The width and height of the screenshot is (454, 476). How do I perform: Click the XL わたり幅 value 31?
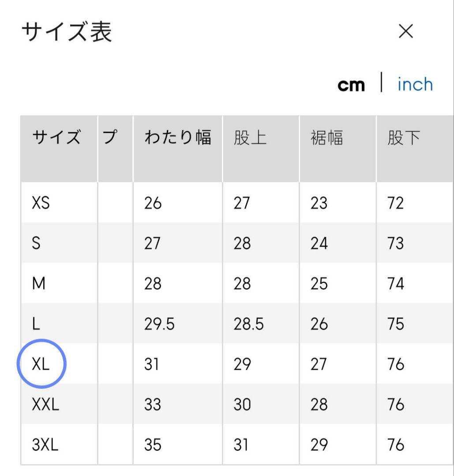point(152,364)
